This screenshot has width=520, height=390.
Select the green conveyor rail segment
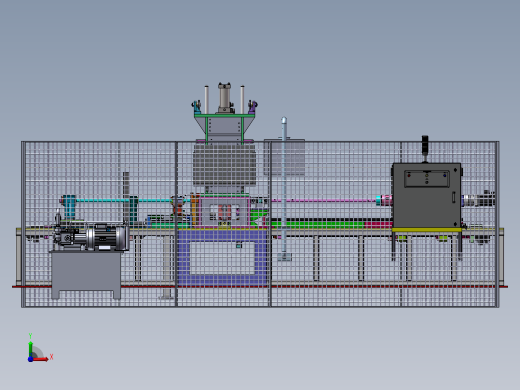coord(317,225)
